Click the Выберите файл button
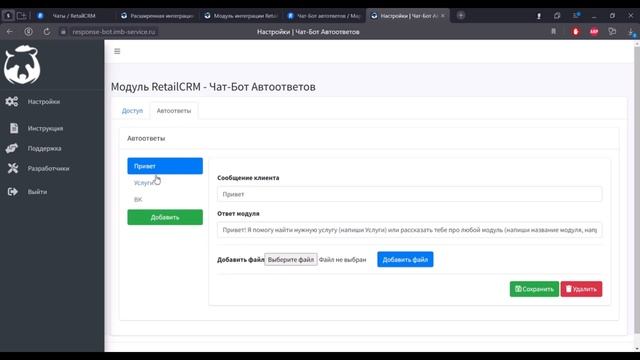Viewport: 640px width, 360px height. [x=291, y=260]
